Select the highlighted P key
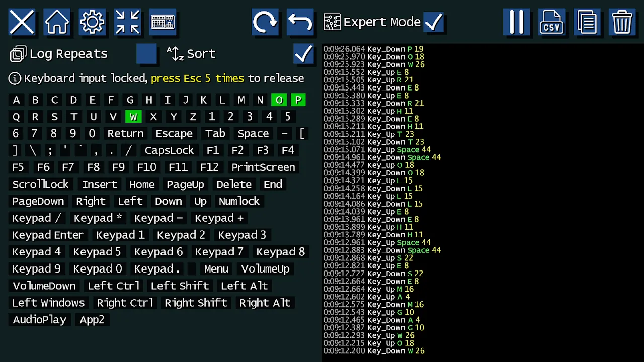Screen dimensions: 644x362 click(x=298, y=100)
